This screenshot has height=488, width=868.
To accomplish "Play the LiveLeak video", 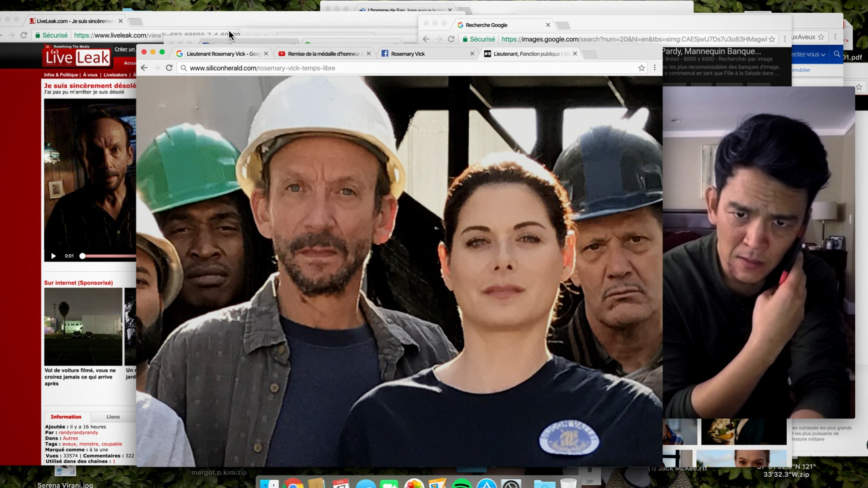I will tap(53, 256).
